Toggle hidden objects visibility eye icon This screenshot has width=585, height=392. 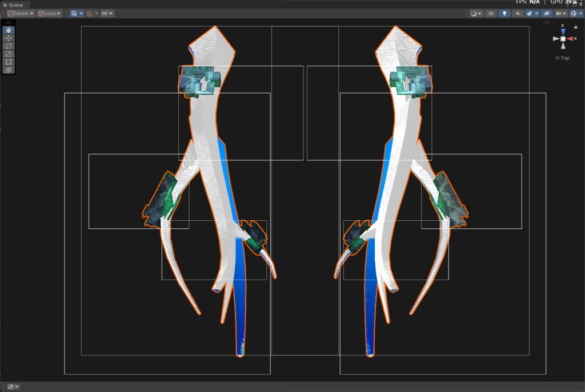pyautogui.click(x=547, y=14)
